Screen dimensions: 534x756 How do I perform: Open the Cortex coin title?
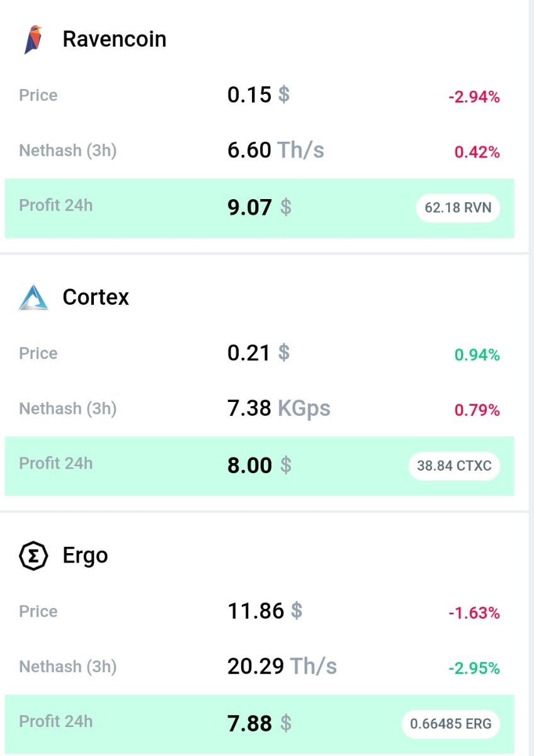96,297
